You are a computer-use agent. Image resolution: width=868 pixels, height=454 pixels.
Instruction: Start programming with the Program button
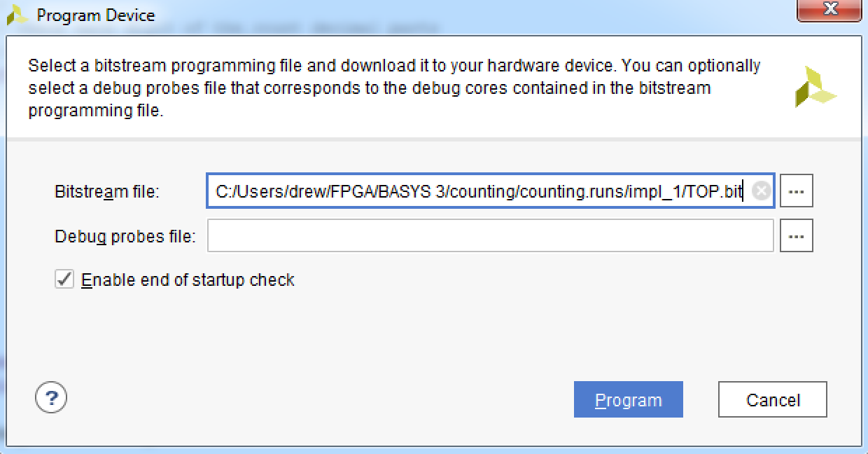coord(628,400)
